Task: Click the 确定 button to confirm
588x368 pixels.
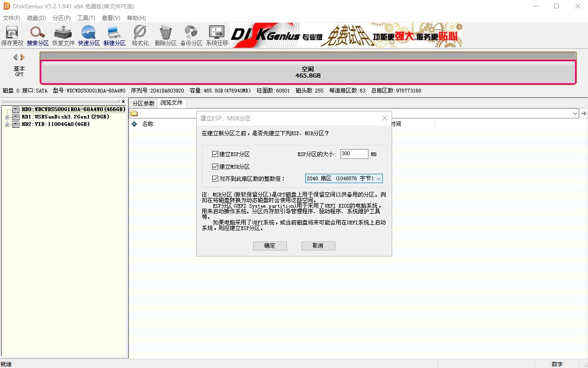Action: pos(270,246)
